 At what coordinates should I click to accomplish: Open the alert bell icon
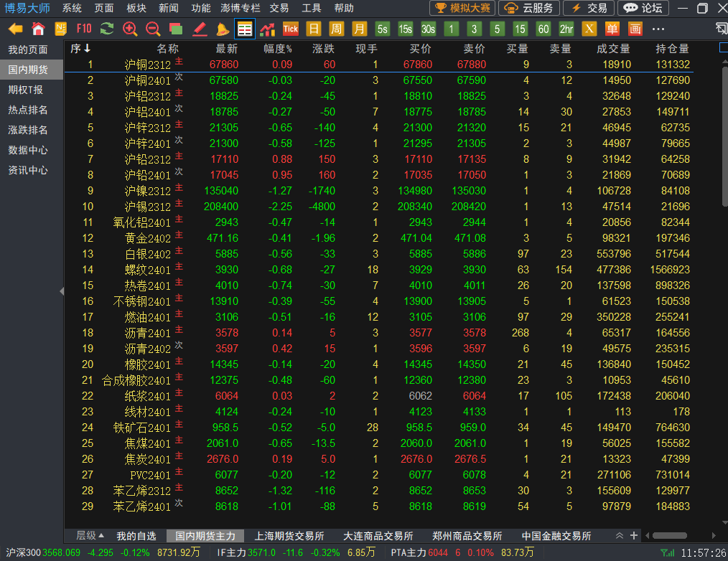click(223, 29)
